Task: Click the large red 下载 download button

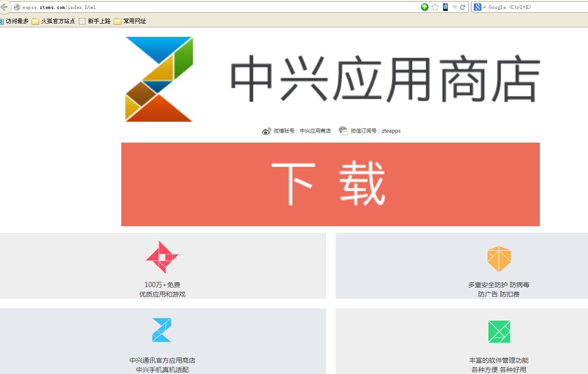Action: [330, 184]
